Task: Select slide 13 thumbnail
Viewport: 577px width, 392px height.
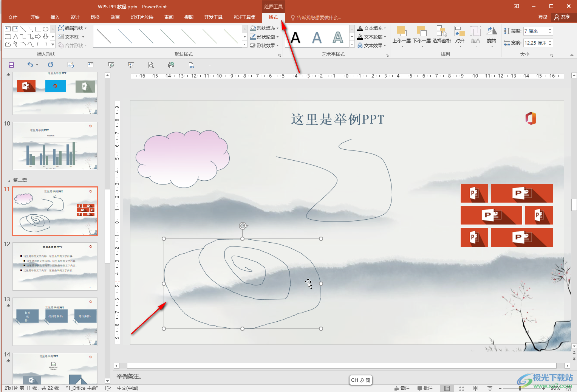Action: tap(55, 322)
